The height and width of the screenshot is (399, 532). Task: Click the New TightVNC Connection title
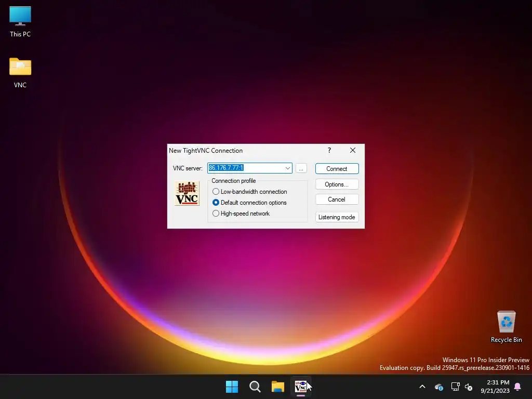[x=206, y=151]
